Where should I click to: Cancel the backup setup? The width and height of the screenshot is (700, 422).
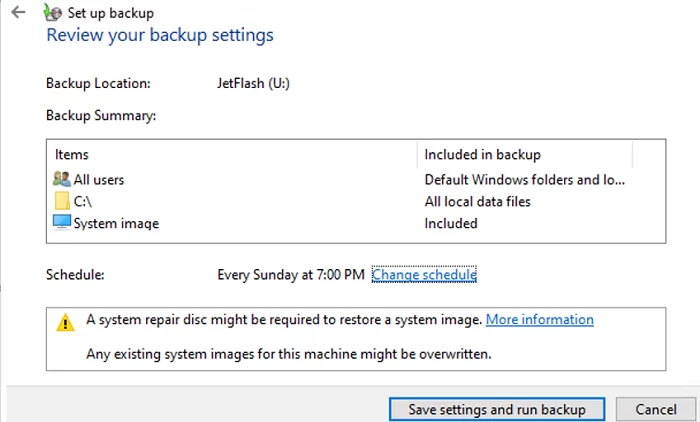tap(655, 409)
